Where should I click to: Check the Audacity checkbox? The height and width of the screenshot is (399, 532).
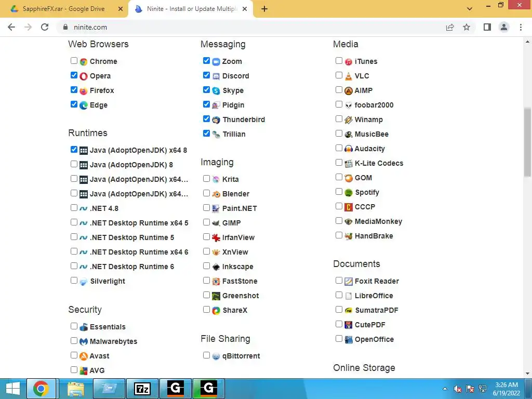point(339,148)
